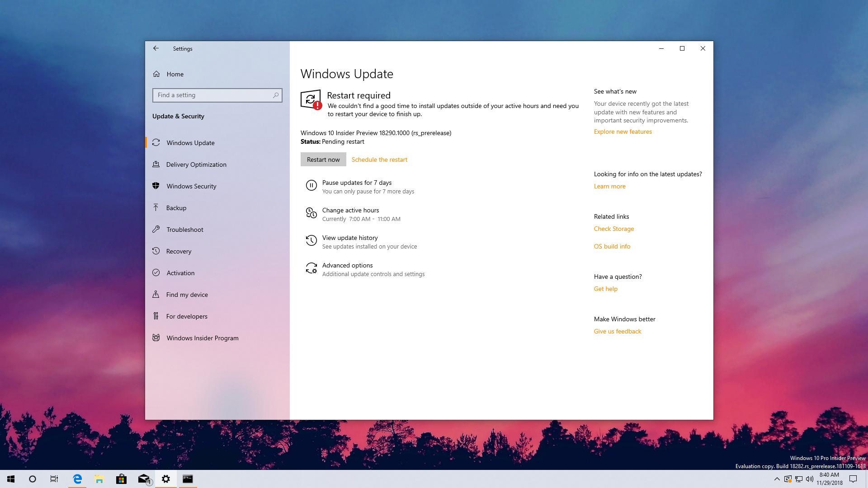Viewport: 868px width, 488px height.
Task: Pause updates for 7 days
Action: [x=357, y=183]
